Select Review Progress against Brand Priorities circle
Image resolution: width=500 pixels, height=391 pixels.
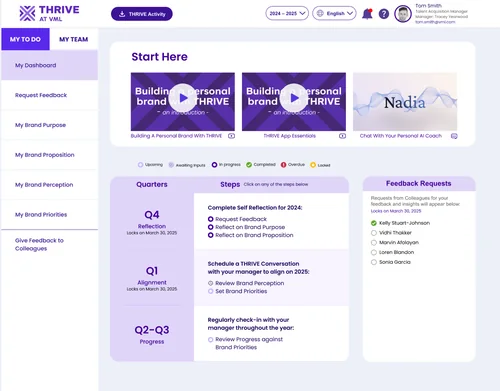[x=210, y=339]
